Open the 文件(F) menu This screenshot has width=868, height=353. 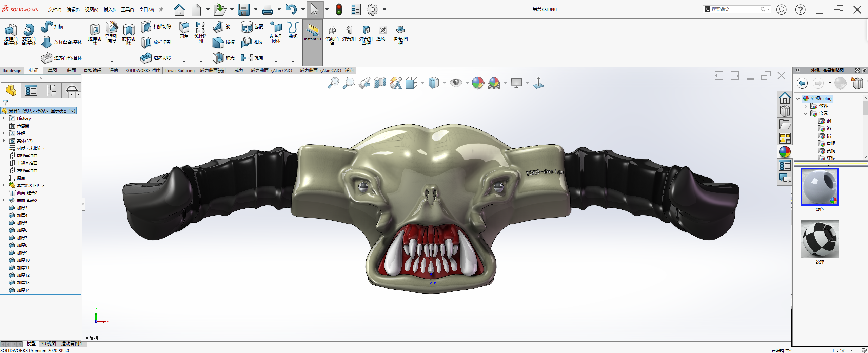[x=55, y=10]
